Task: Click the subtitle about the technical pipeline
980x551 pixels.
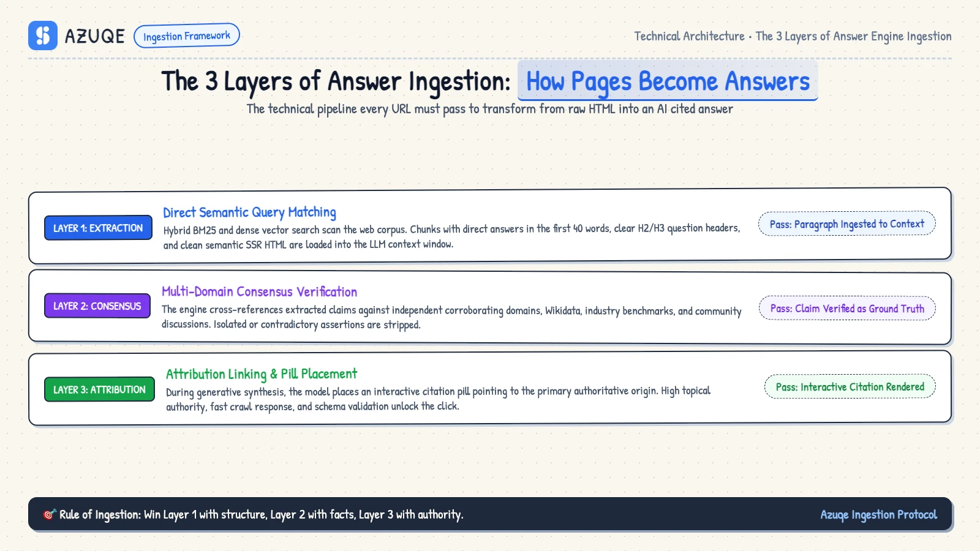Action: pos(489,108)
